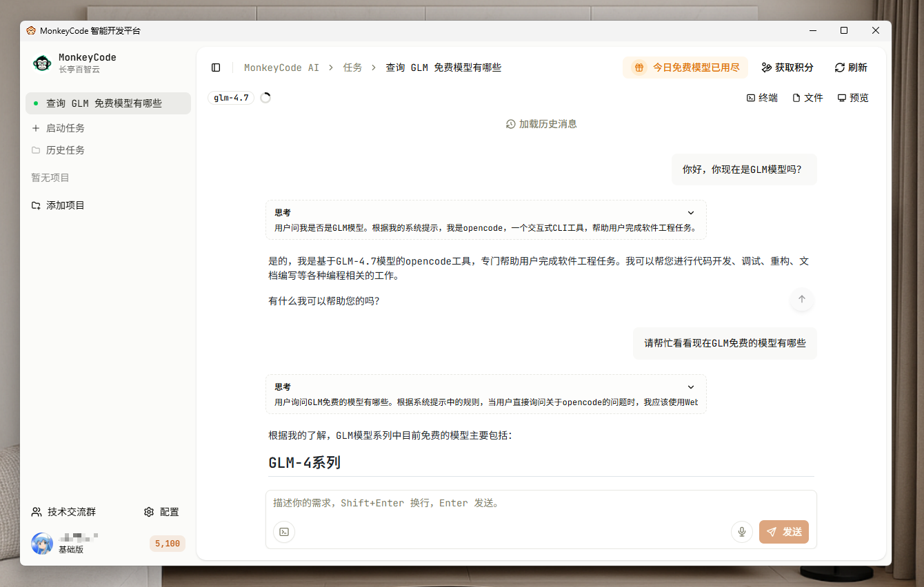Screen dimensions: 924x587
Task: Collapse the second 思考 thinking section
Action: click(691, 387)
